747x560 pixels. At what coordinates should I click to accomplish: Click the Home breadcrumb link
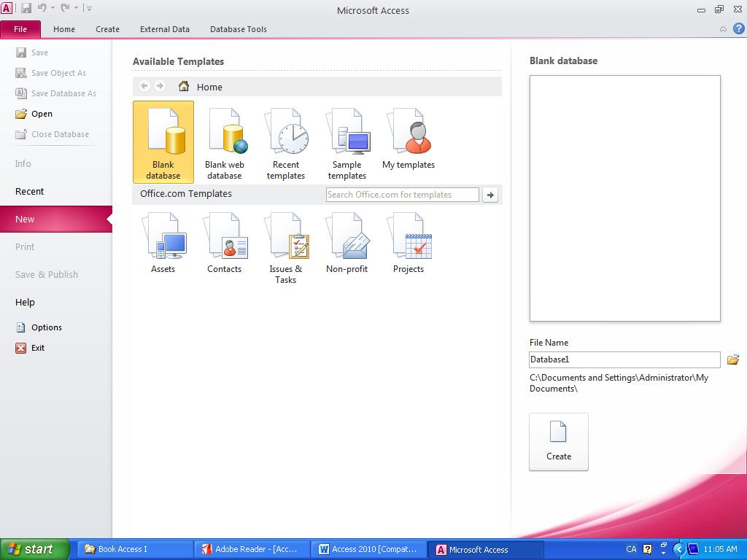pos(209,87)
